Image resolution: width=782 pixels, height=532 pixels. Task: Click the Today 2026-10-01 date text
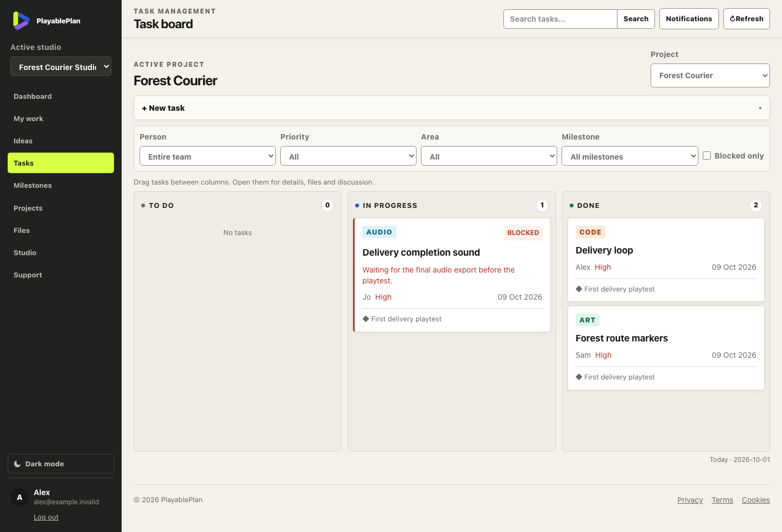click(740, 460)
